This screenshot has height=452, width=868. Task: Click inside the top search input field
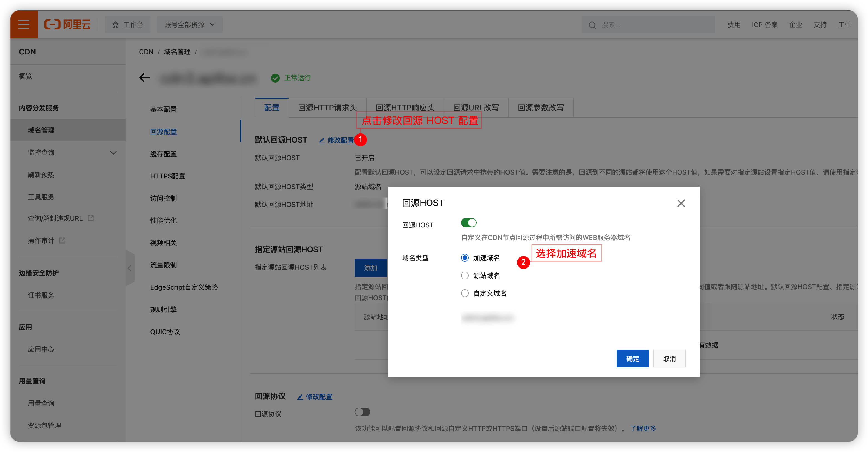point(647,24)
